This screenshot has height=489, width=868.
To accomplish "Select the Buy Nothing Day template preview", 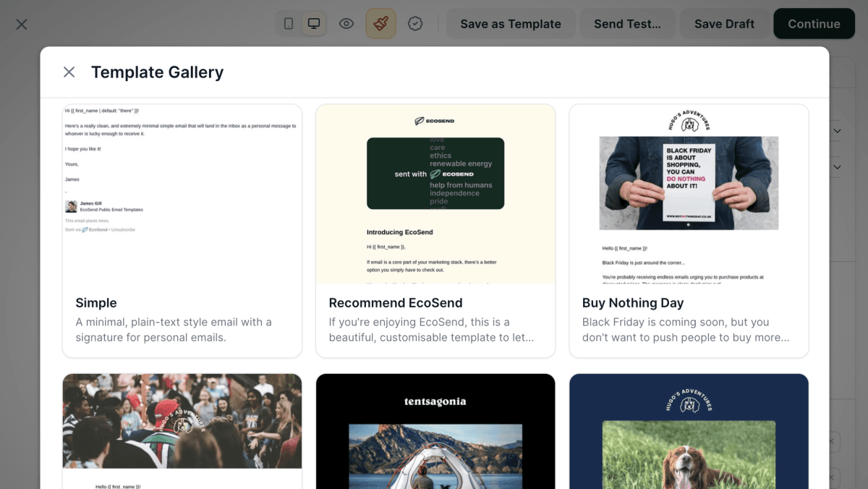I will point(689,194).
